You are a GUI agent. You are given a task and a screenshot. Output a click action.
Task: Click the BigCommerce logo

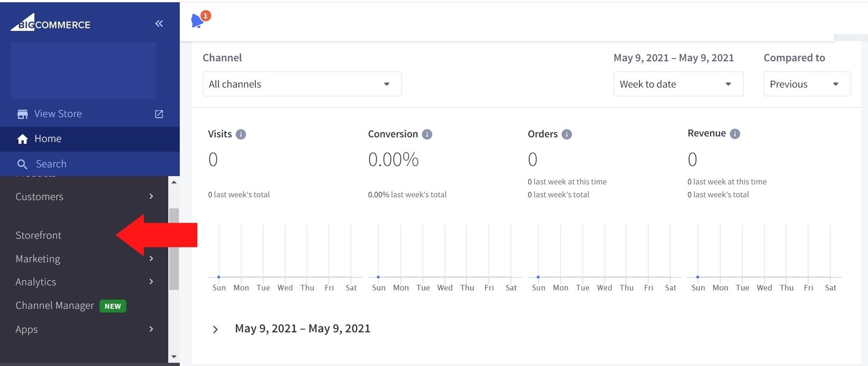tap(51, 23)
